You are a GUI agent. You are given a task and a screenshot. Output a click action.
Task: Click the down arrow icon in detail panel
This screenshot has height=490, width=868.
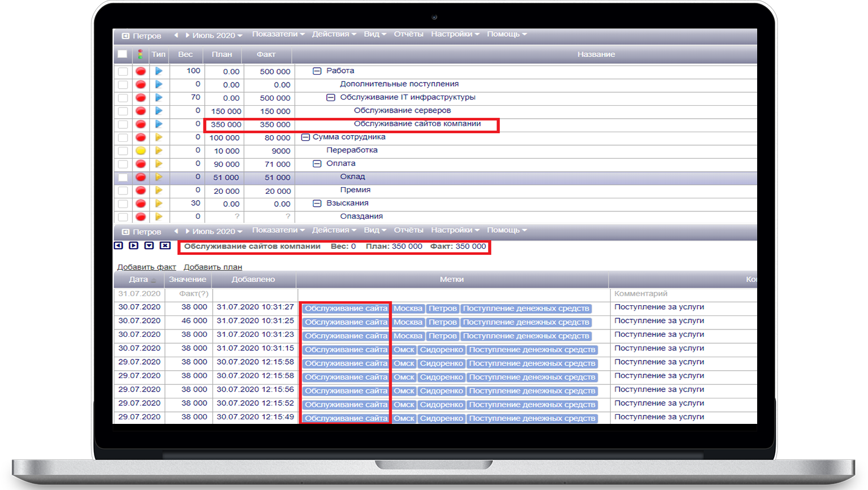149,246
